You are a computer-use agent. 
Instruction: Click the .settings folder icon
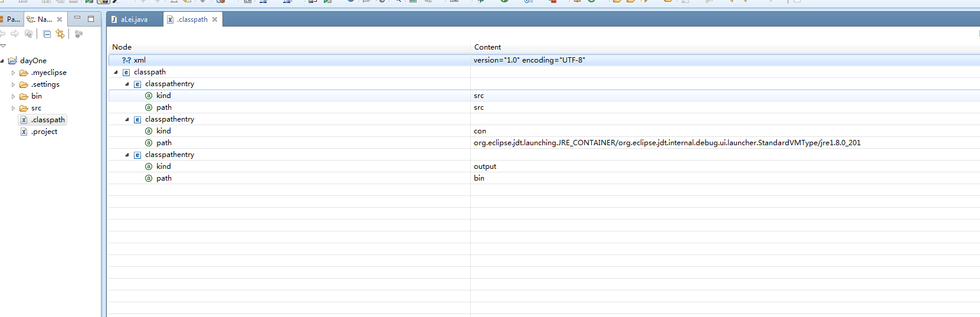[x=24, y=84]
